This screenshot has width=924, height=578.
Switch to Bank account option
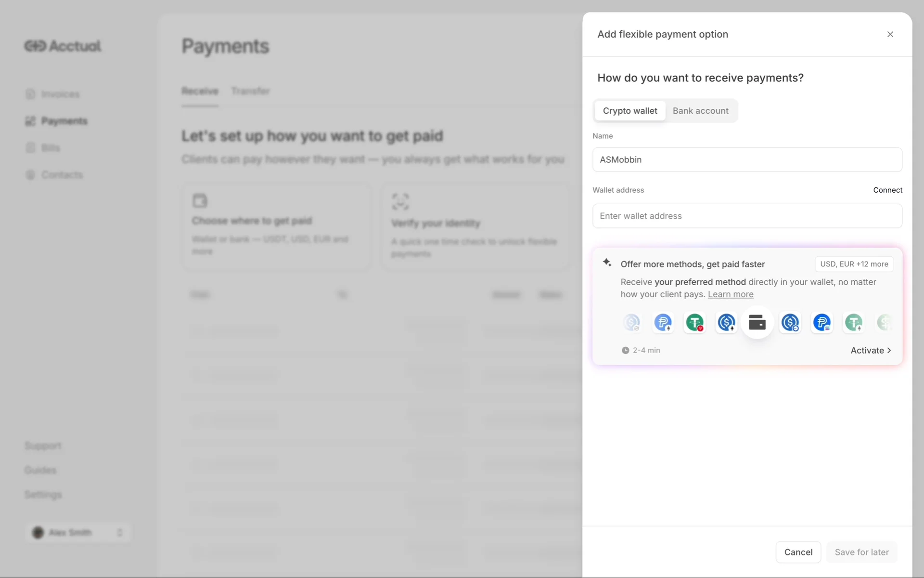point(700,111)
